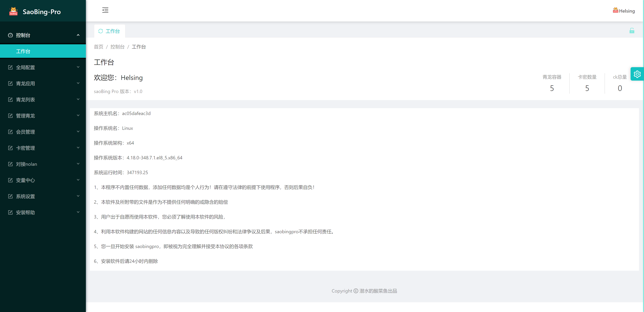The width and height of the screenshot is (644, 312).
Task: Click the edit icon beside 青龙应用
Action: pyautogui.click(x=10, y=83)
